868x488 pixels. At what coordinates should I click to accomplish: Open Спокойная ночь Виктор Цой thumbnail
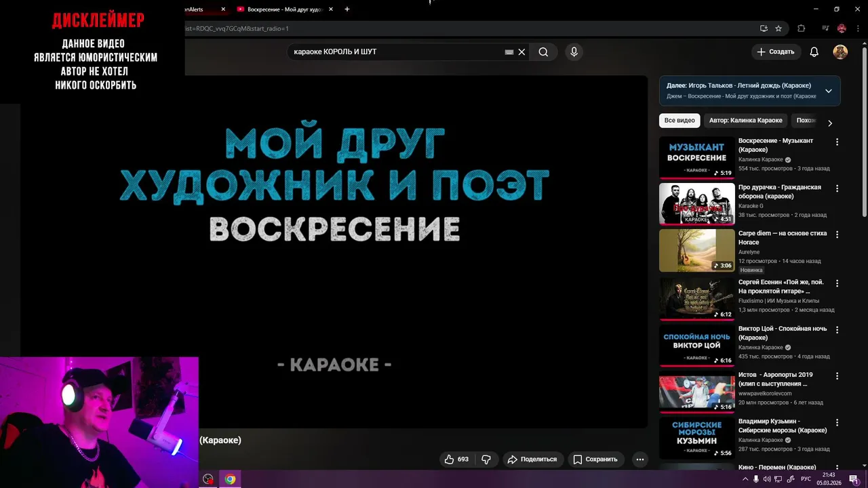(696, 346)
